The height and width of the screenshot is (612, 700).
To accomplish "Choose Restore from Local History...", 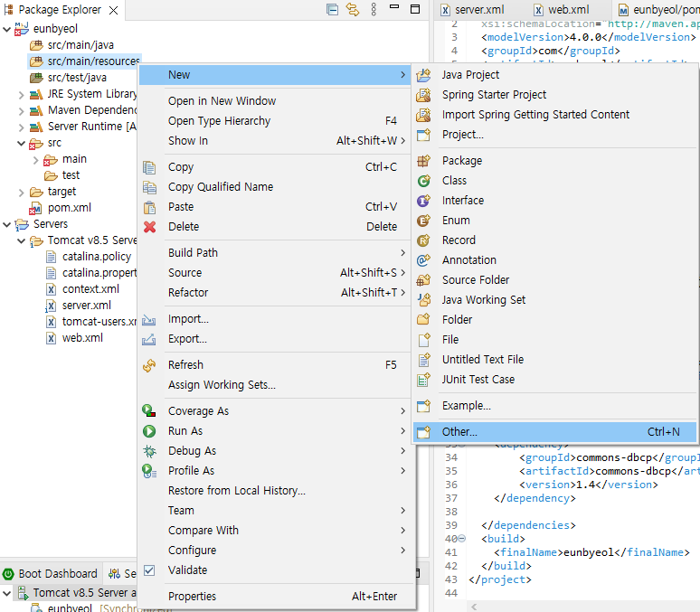I will tap(275, 491).
